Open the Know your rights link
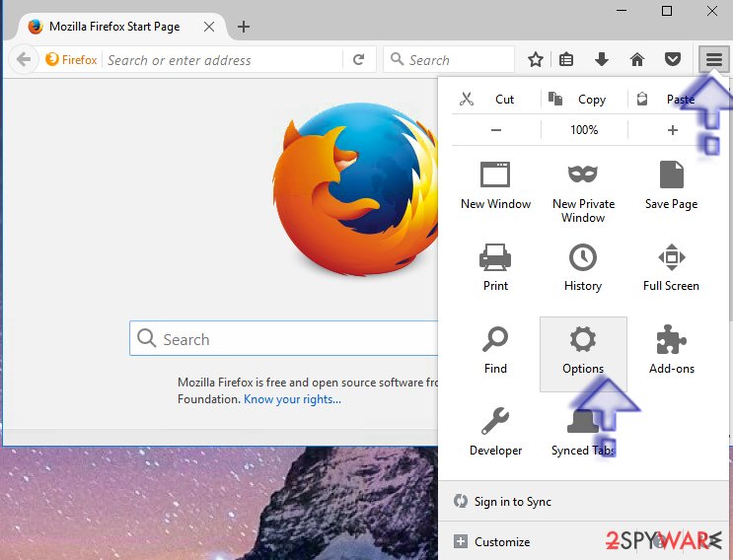This screenshot has height=560, width=733. click(x=292, y=399)
